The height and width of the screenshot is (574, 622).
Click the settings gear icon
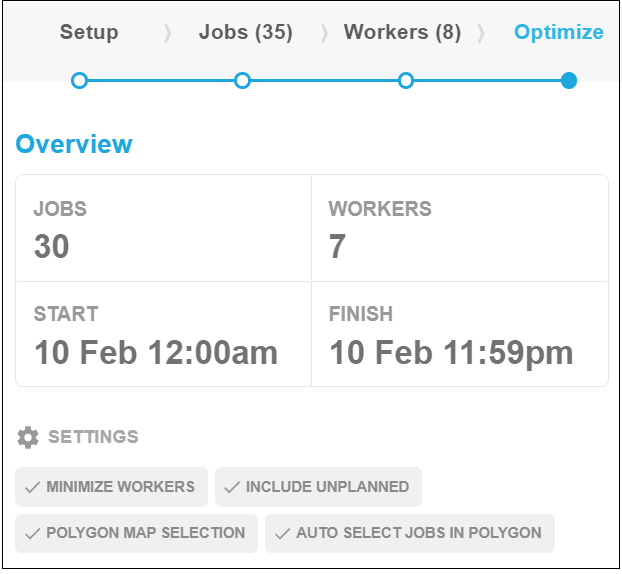28,438
